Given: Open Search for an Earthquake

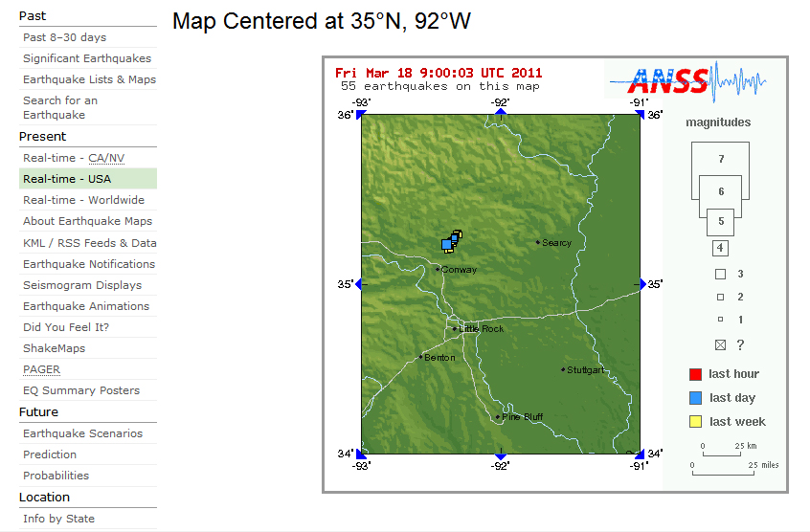Looking at the screenshot, I should click(60, 107).
